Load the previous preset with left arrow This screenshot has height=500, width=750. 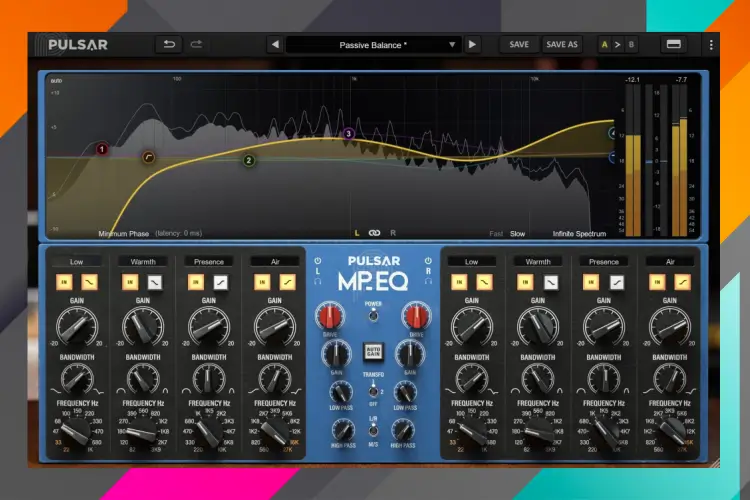tap(274, 44)
